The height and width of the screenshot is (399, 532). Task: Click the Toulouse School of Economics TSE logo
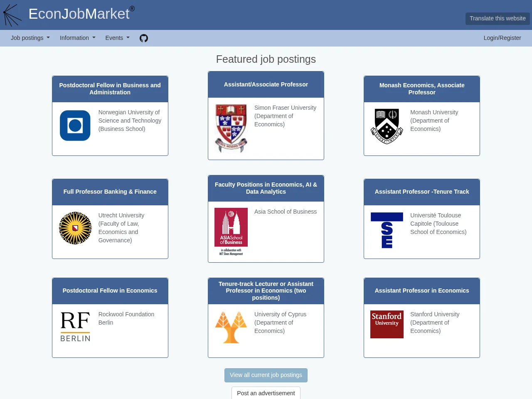pos(387,230)
